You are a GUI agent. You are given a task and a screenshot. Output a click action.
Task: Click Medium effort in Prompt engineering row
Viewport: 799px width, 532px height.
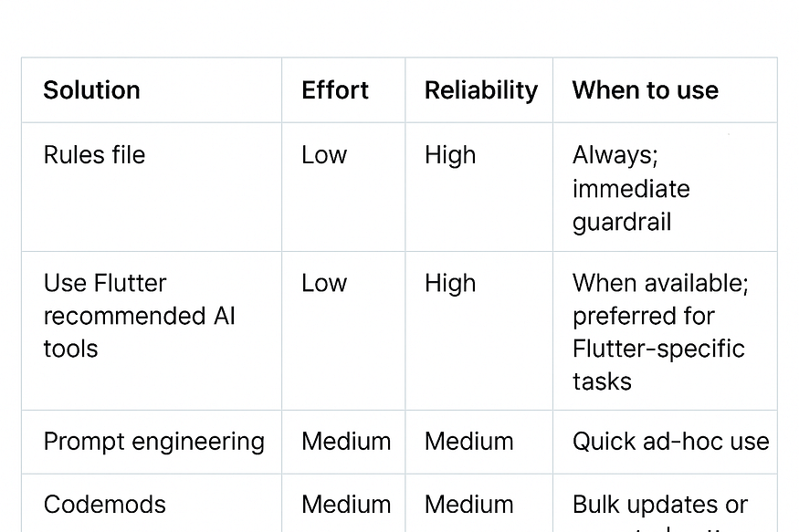click(346, 442)
